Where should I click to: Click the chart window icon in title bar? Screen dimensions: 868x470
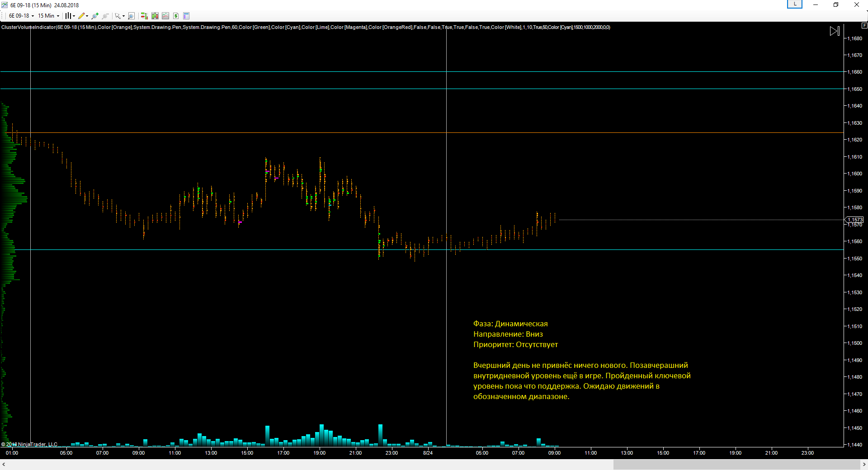point(5,5)
